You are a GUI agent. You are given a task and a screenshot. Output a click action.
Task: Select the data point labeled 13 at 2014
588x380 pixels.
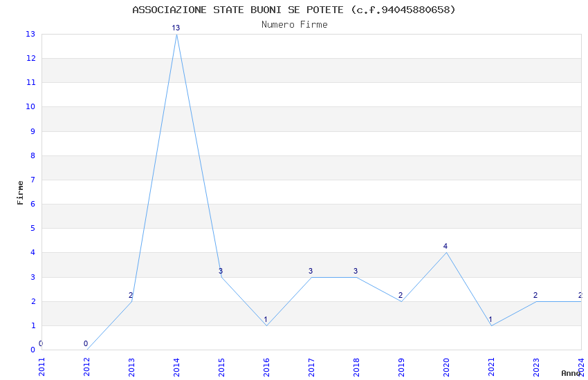(x=176, y=34)
